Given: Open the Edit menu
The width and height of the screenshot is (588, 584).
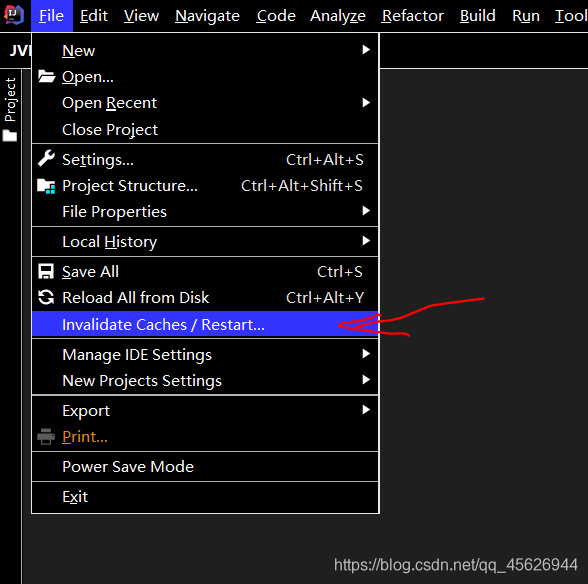Looking at the screenshot, I should point(94,16).
